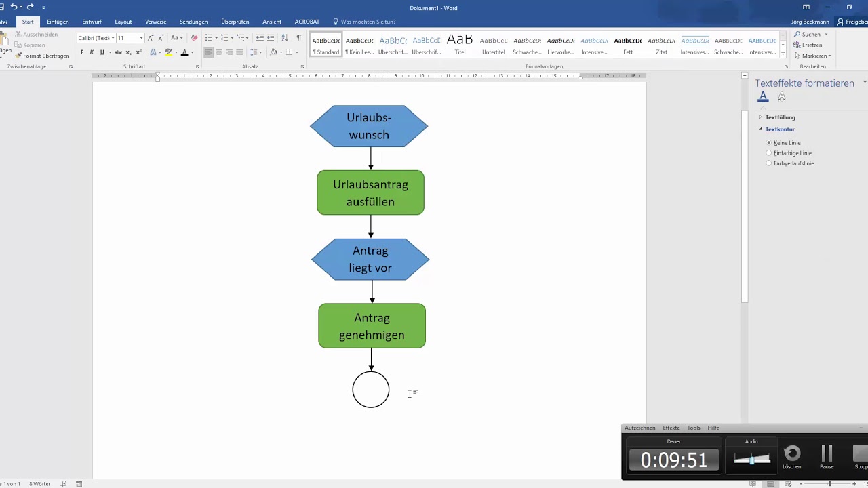
Task: Select text effects icon in pane
Action: click(782, 97)
